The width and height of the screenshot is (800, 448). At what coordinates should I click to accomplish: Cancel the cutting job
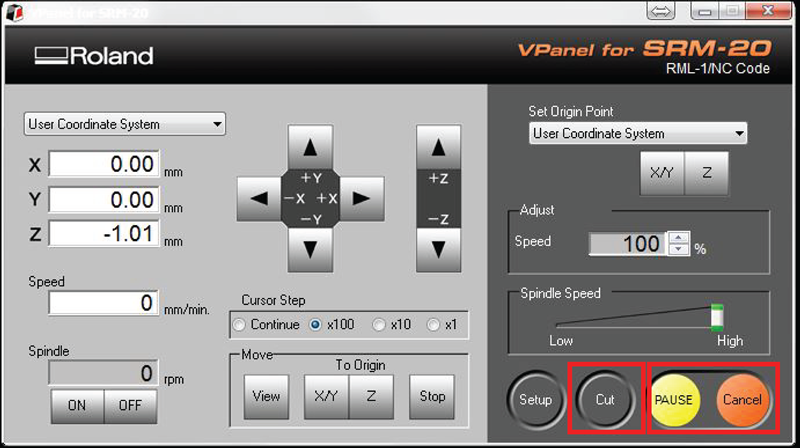(742, 400)
